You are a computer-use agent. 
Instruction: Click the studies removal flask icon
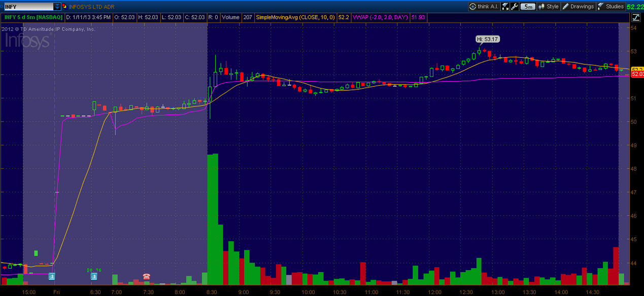tap(505, 7)
